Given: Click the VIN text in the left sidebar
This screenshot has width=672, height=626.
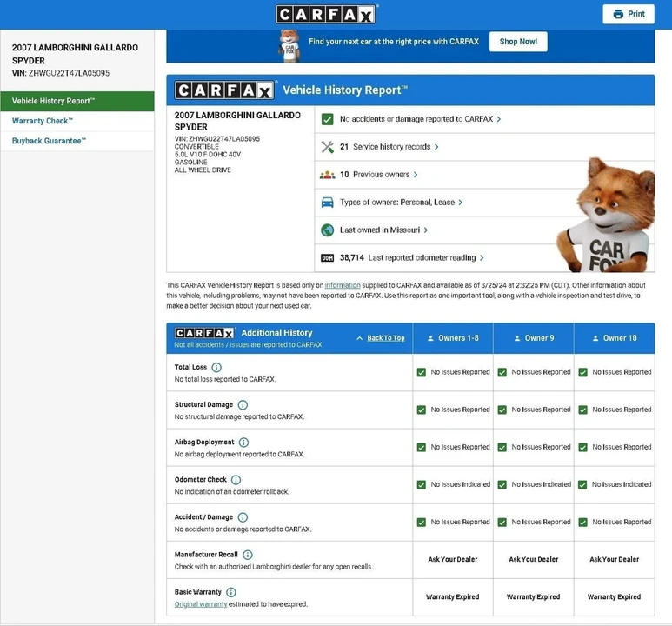Looking at the screenshot, I should coord(61,73).
